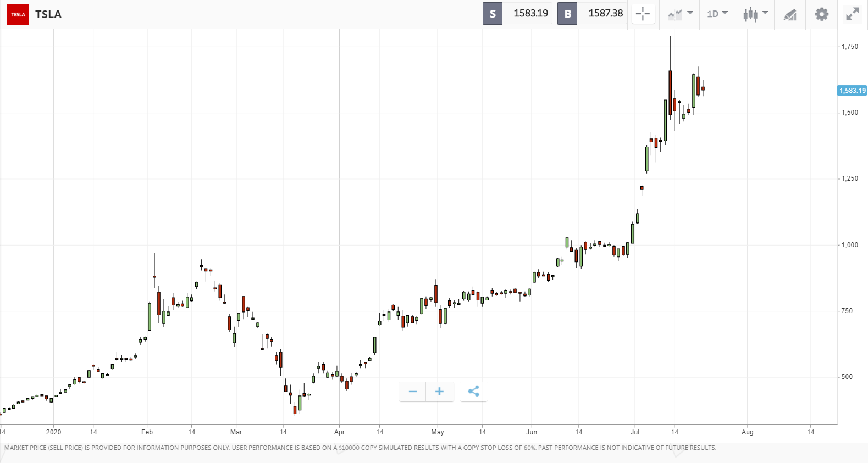
Task: Click the 2020 date axis label
Action: [x=53, y=432]
